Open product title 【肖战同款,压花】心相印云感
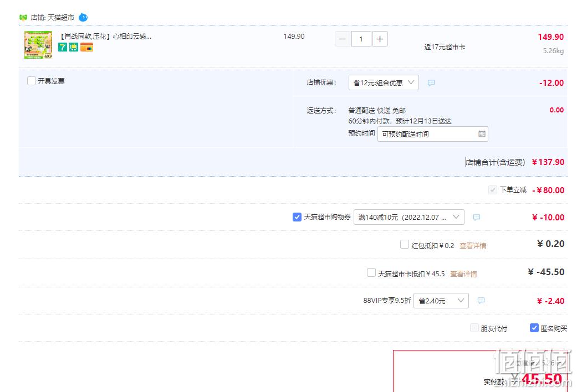Image resolution: width=577 pixels, height=392 pixels. (106, 37)
